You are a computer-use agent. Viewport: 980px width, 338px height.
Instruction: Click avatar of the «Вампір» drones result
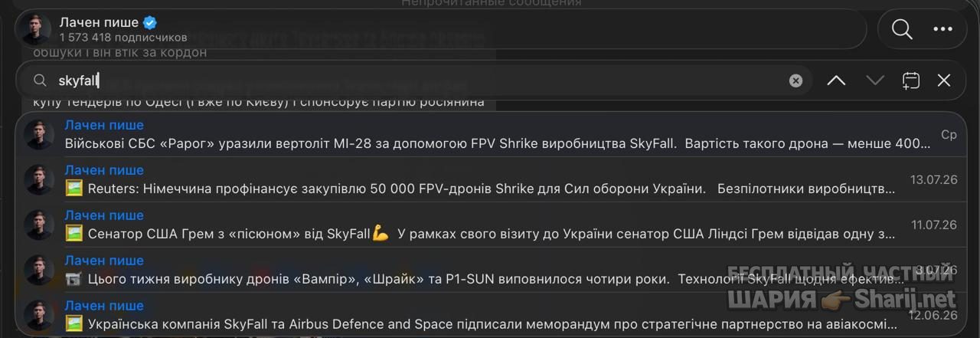click(x=38, y=271)
